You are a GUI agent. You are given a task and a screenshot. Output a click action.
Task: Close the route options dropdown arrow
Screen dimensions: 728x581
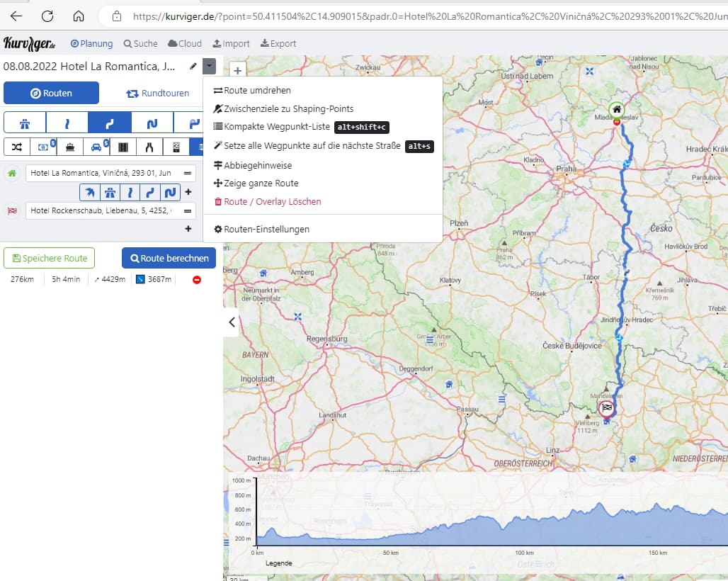[209, 67]
